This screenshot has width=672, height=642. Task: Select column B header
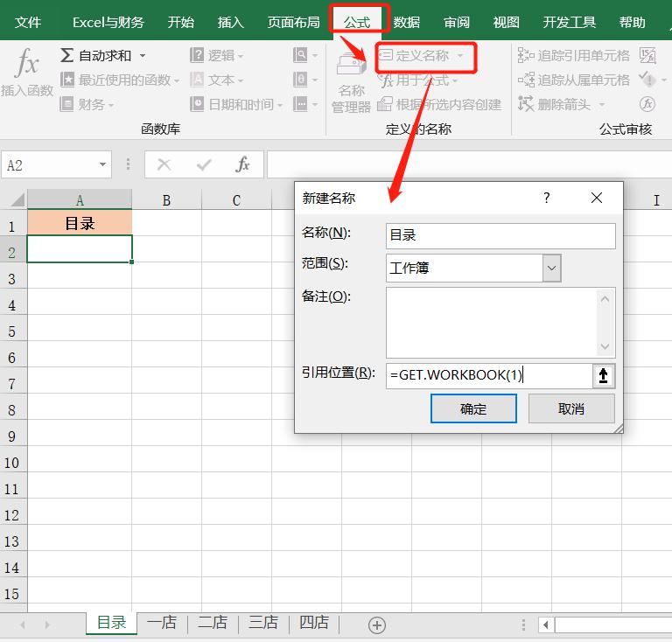(166, 200)
